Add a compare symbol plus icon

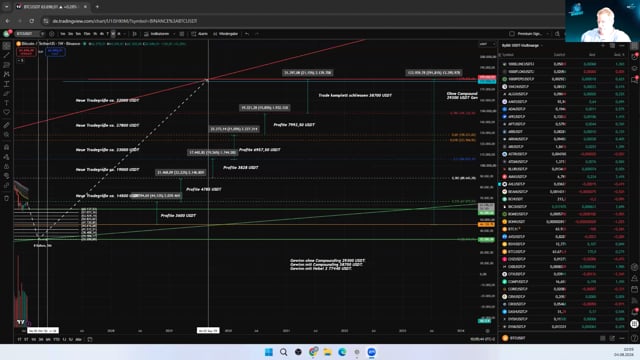coord(52,34)
